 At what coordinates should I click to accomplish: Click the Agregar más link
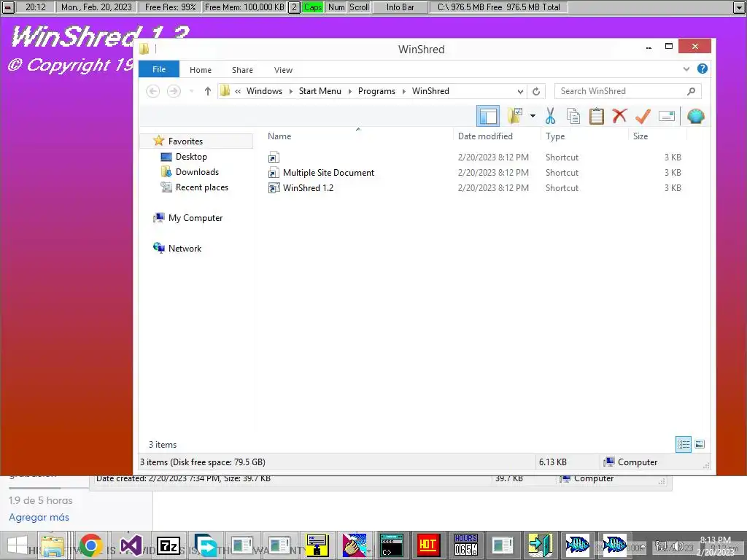point(39,517)
